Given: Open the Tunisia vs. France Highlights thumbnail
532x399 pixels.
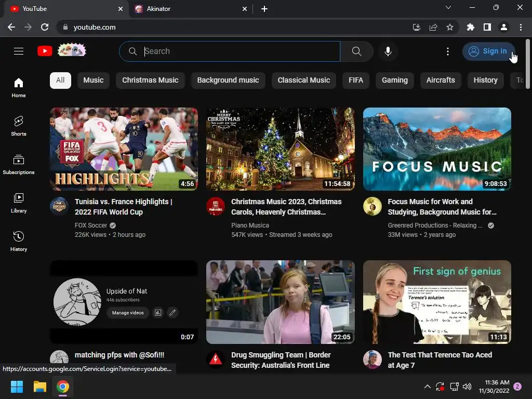Looking at the screenshot, I should 124,149.
